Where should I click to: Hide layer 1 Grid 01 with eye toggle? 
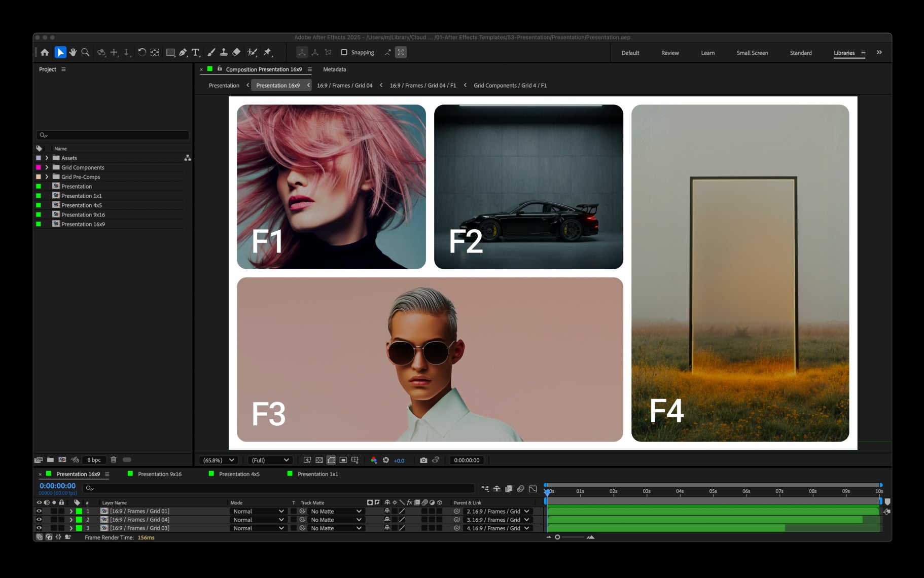(39, 511)
